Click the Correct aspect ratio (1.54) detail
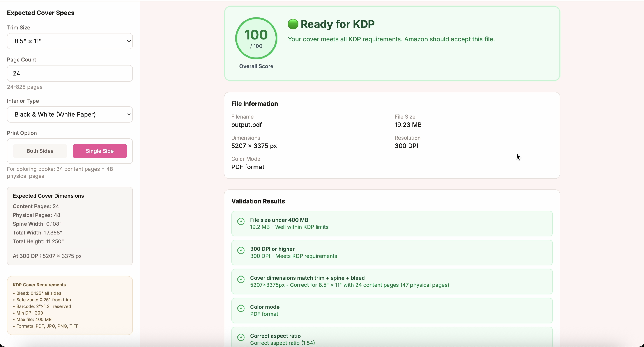644x347 pixels. (x=283, y=343)
